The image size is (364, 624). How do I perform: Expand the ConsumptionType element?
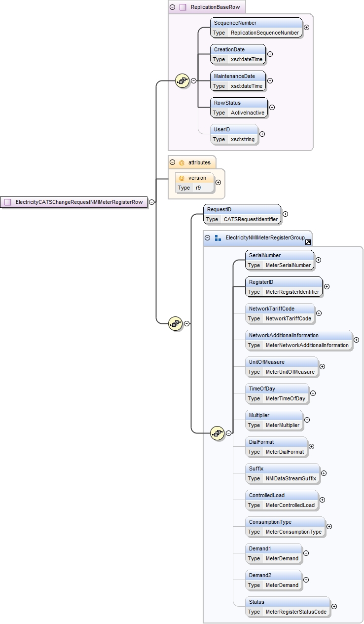(329, 527)
